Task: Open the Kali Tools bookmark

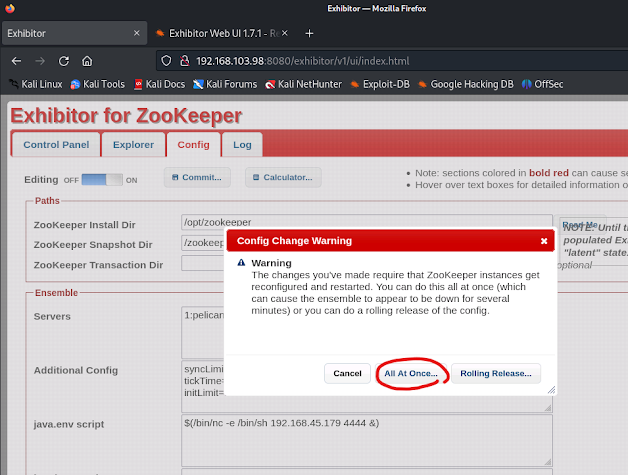Action: (x=97, y=84)
